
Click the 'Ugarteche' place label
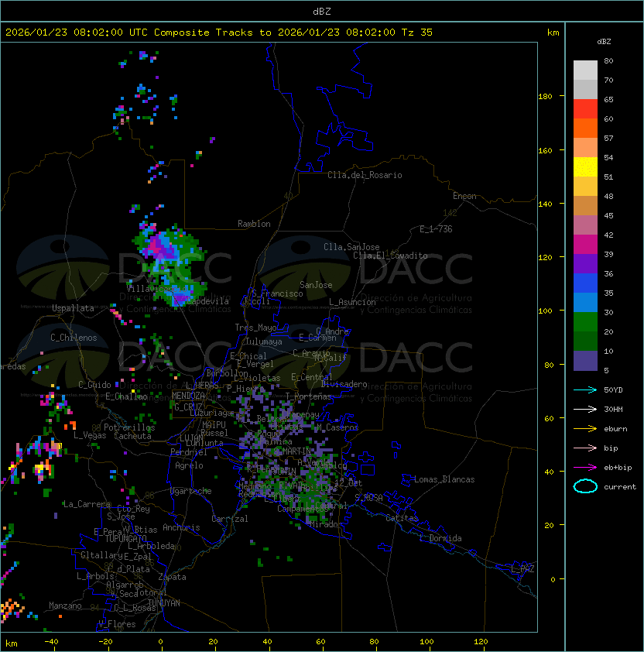191,491
